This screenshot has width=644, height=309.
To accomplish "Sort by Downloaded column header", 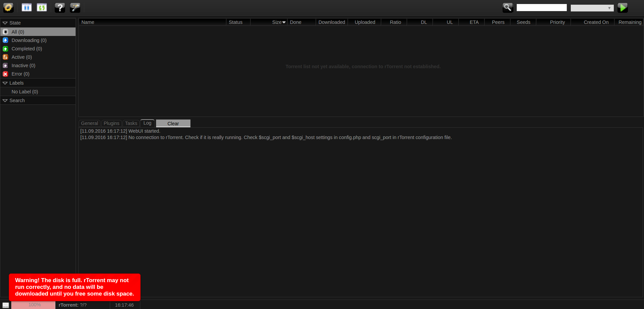I will point(332,22).
